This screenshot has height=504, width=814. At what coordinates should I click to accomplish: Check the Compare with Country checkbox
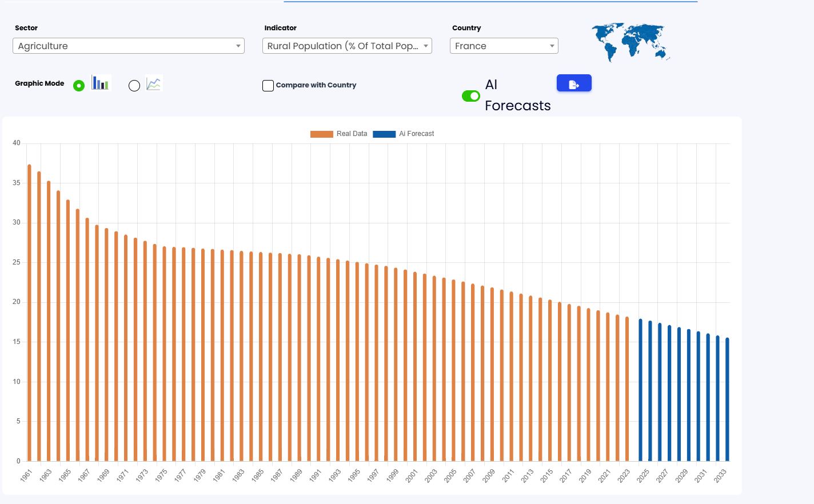268,86
